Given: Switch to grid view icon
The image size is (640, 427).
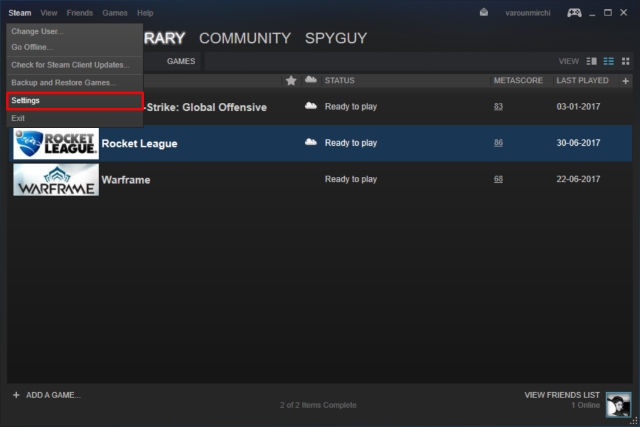Looking at the screenshot, I should pos(625,61).
